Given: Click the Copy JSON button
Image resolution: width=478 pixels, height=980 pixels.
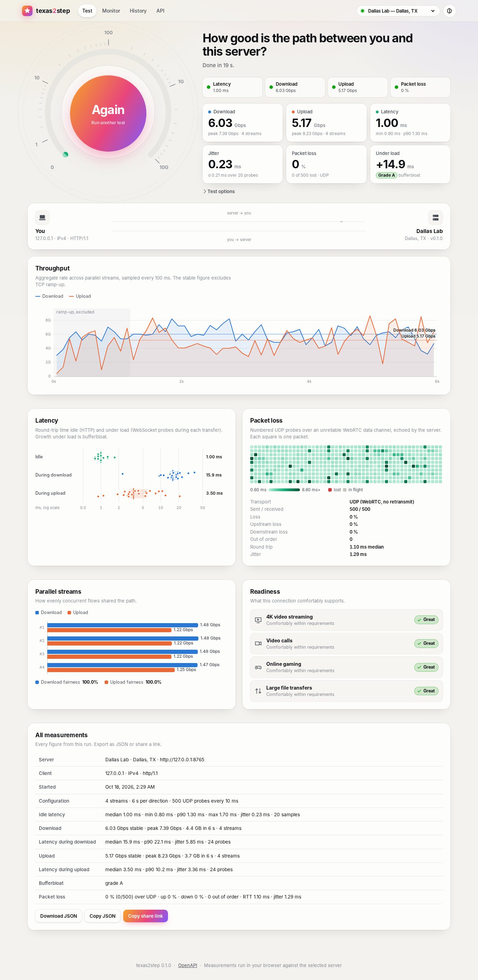Looking at the screenshot, I should [103, 916].
